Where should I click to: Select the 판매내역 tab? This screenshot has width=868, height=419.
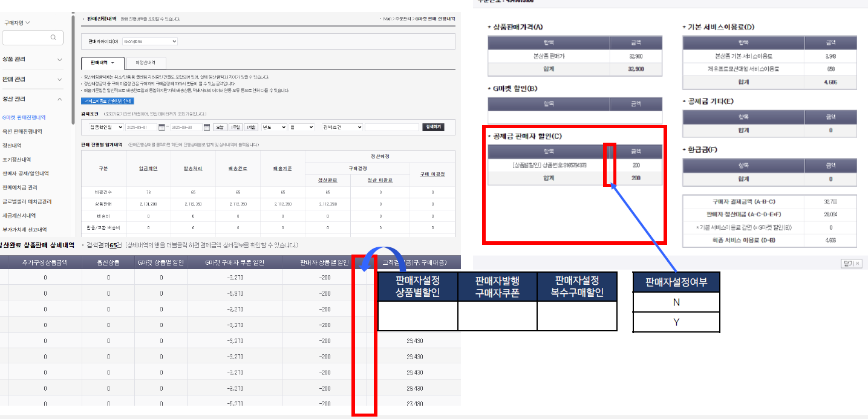coord(102,63)
